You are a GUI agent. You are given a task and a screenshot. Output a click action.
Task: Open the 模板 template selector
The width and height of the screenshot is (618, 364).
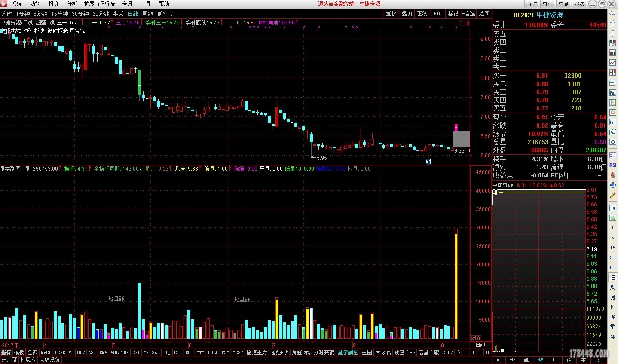[x=19, y=352]
